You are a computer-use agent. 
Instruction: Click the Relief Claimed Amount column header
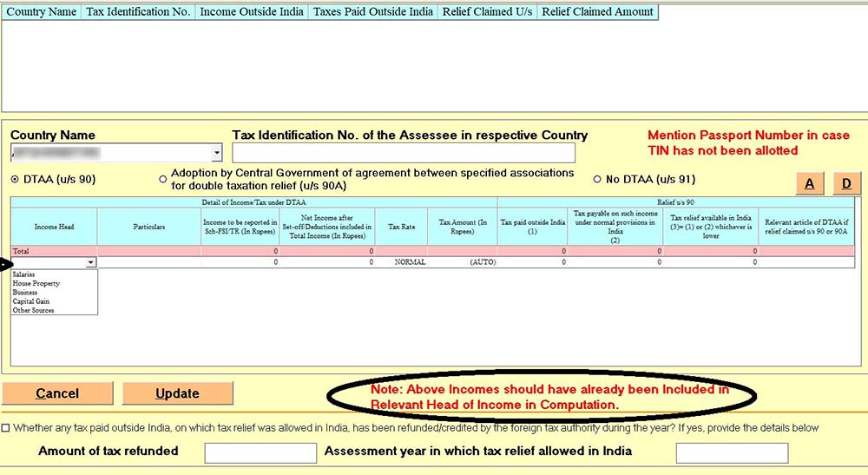click(596, 12)
